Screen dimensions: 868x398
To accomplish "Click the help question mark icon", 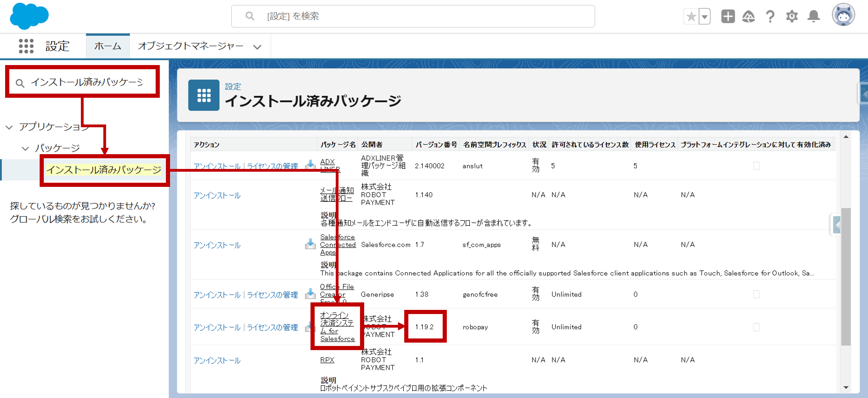I will pos(770,16).
